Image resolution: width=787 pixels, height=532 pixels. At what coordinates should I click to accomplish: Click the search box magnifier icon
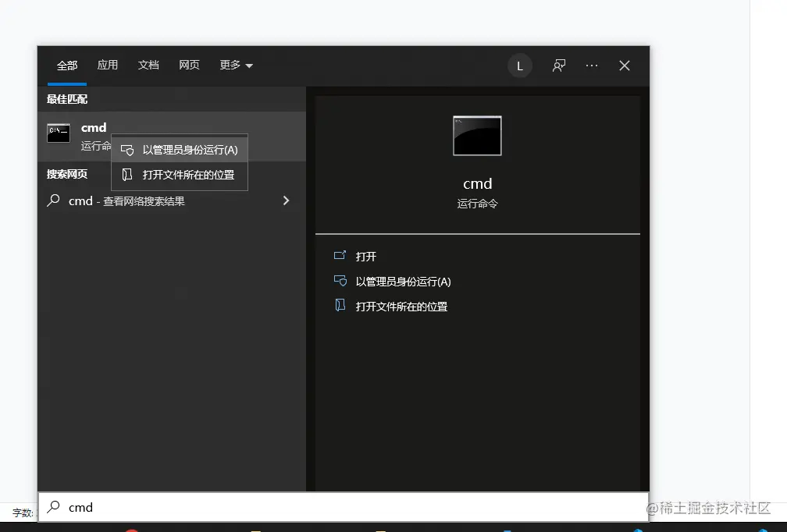[x=53, y=507]
